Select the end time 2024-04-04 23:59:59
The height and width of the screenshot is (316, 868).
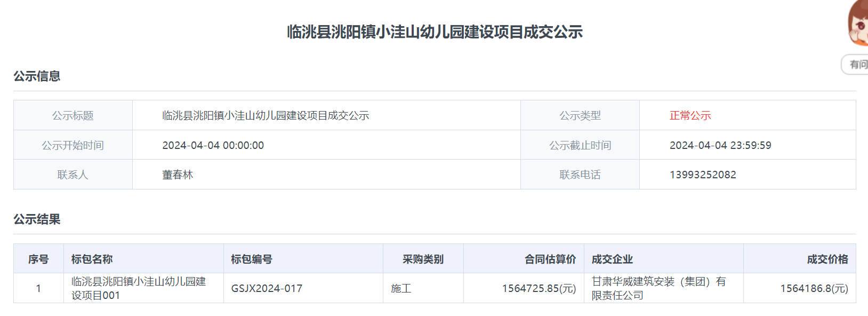(720, 145)
